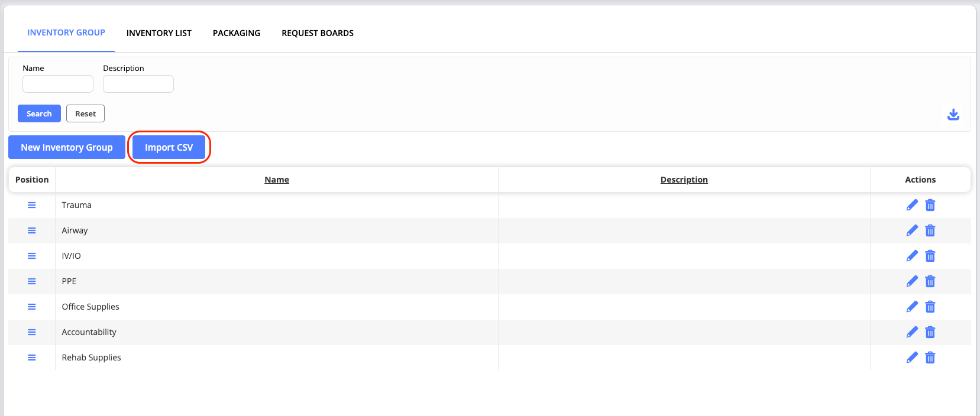This screenshot has height=416, width=980.
Task: Click the Actions column header
Action: point(920,180)
